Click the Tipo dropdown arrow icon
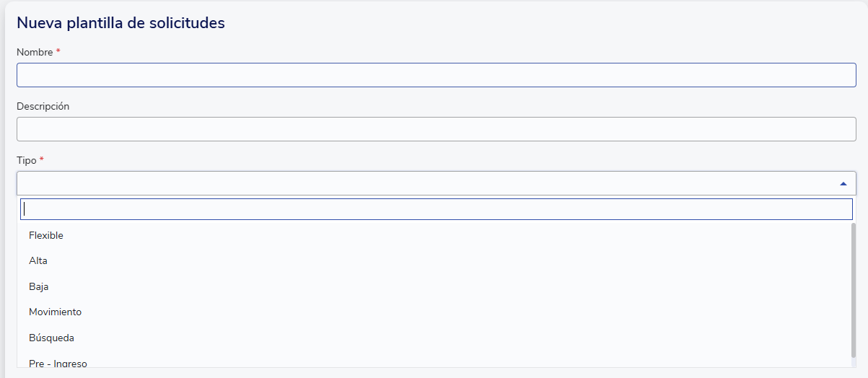Viewport: 868px width, 378px height. tap(843, 184)
